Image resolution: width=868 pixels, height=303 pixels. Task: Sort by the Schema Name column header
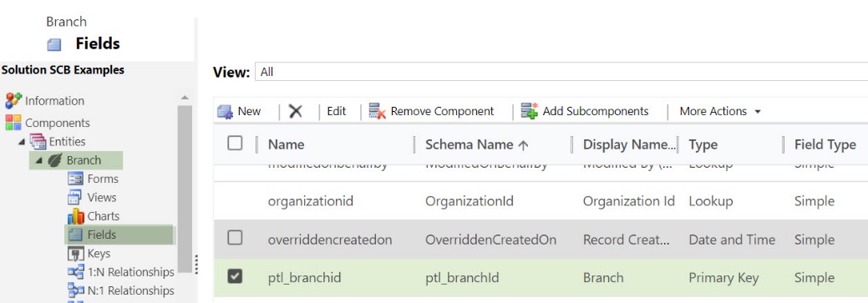(477, 145)
